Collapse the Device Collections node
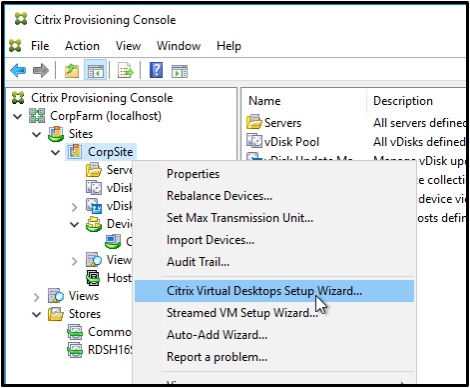The height and width of the screenshot is (388, 470). (74, 224)
